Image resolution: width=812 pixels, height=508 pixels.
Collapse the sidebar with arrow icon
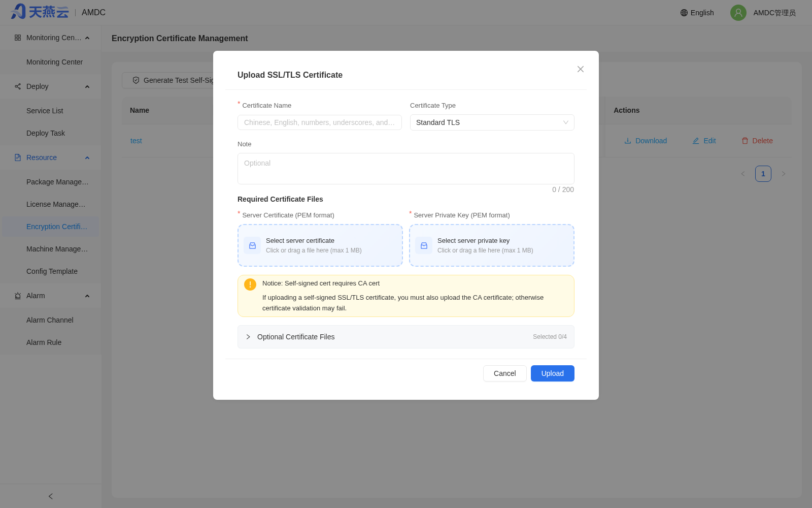click(x=51, y=496)
